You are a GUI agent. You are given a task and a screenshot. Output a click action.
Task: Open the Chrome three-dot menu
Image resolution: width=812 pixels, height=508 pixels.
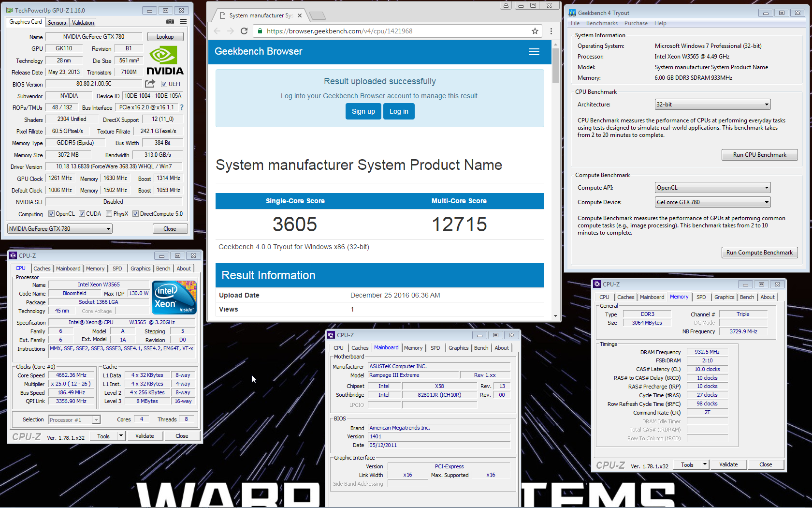[551, 31]
